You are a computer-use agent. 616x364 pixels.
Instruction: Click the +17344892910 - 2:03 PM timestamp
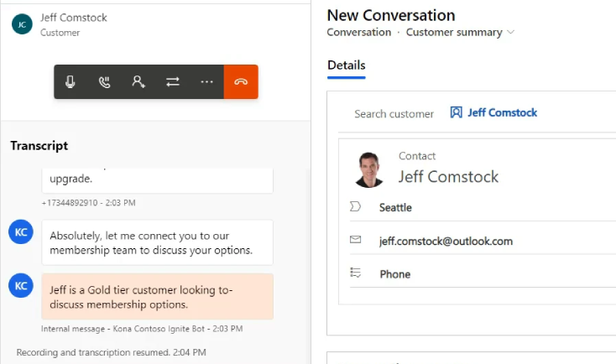click(x=88, y=203)
